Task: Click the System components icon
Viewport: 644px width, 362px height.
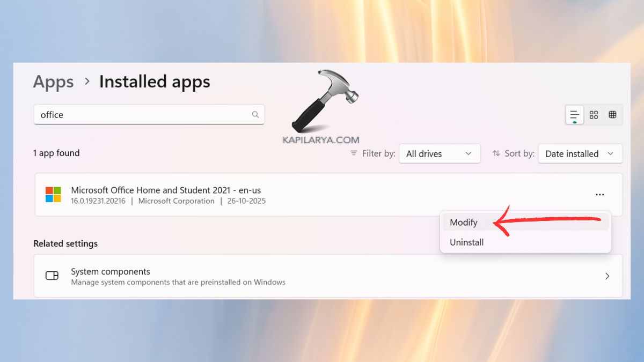Action: coord(52,275)
